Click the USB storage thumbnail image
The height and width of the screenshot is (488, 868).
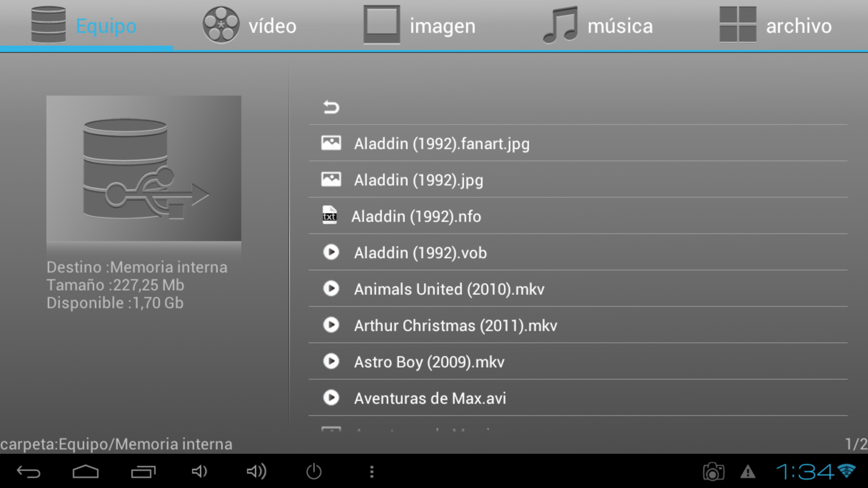[144, 168]
